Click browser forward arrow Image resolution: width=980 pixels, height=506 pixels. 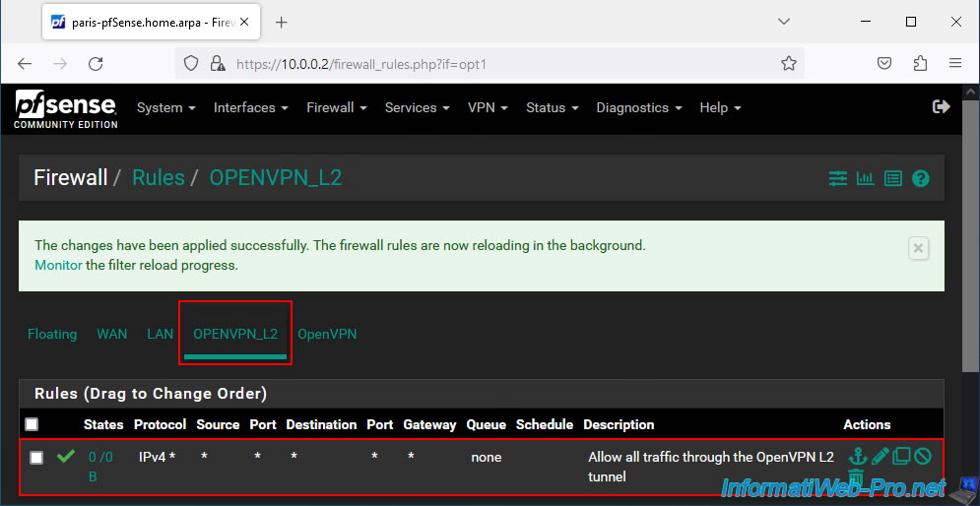60,63
